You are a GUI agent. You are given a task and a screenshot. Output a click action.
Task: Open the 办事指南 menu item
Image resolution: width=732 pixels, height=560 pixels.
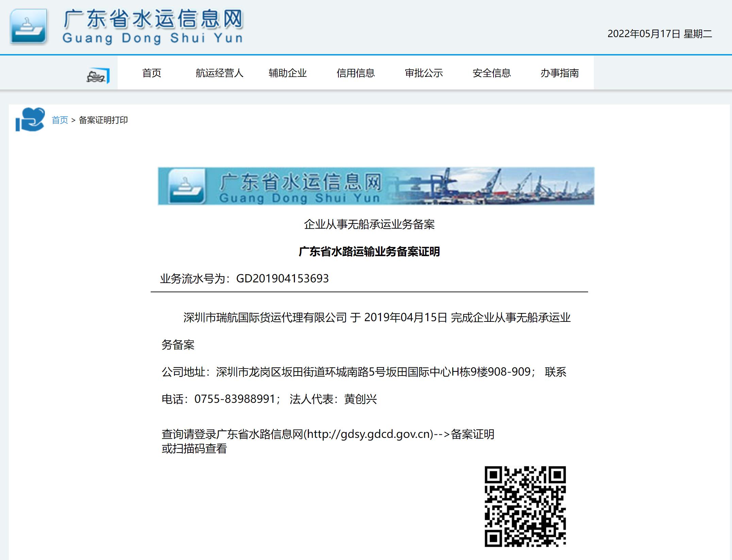pos(560,73)
